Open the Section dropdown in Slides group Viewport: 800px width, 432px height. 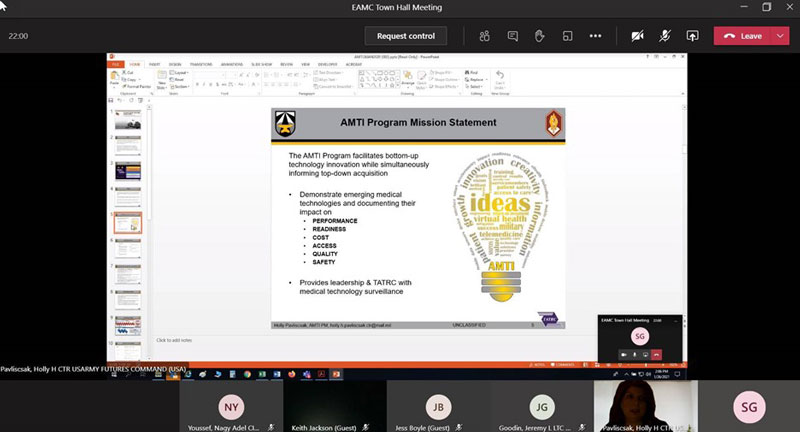(x=180, y=87)
